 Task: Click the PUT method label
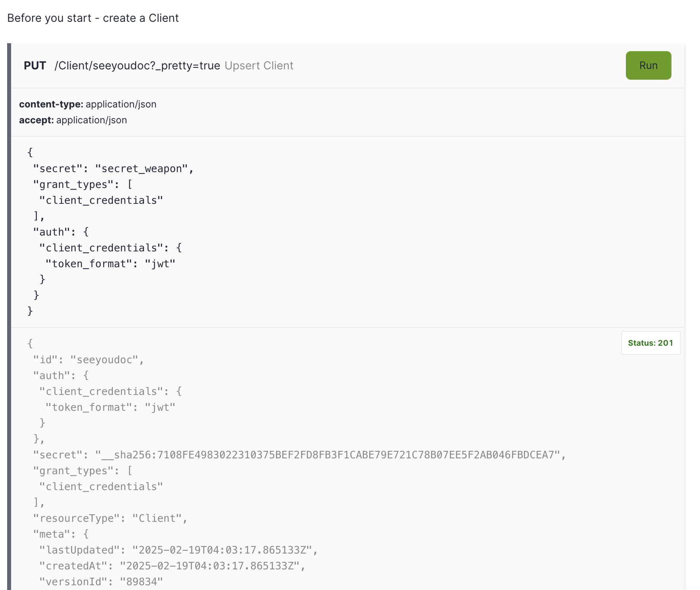point(35,66)
